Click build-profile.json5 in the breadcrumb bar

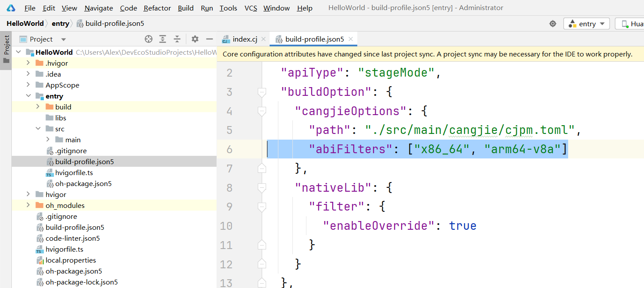(x=110, y=24)
